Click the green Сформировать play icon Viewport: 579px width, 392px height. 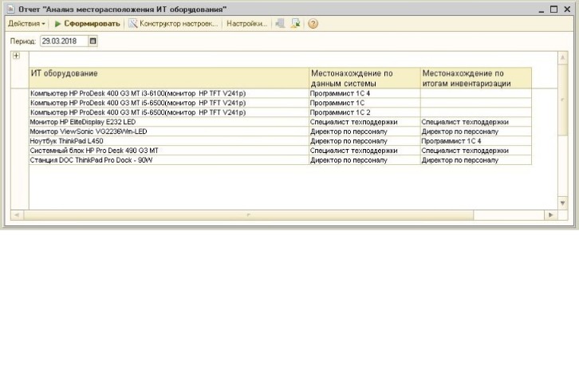(57, 24)
